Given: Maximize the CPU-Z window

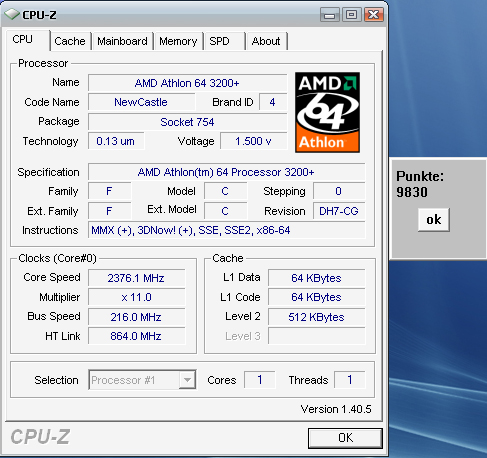Looking at the screenshot, I should click(x=351, y=15).
